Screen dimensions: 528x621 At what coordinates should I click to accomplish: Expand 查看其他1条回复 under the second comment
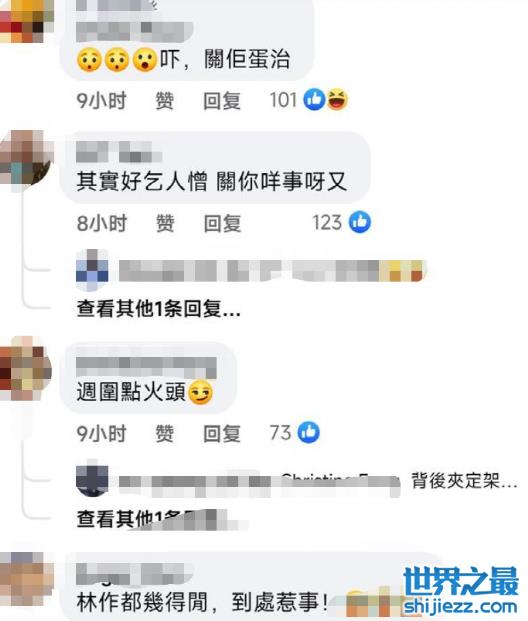tap(158, 309)
